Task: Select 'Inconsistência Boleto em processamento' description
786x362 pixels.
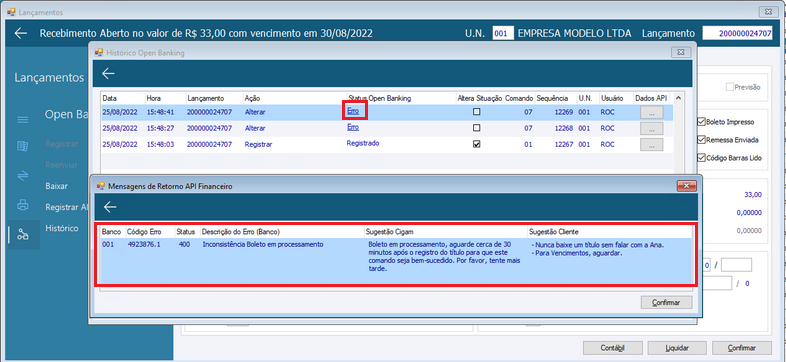Action: 263,245
